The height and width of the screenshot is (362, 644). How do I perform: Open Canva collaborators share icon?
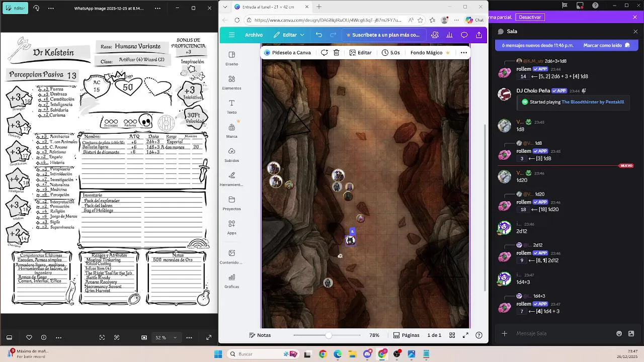pyautogui.click(x=435, y=35)
